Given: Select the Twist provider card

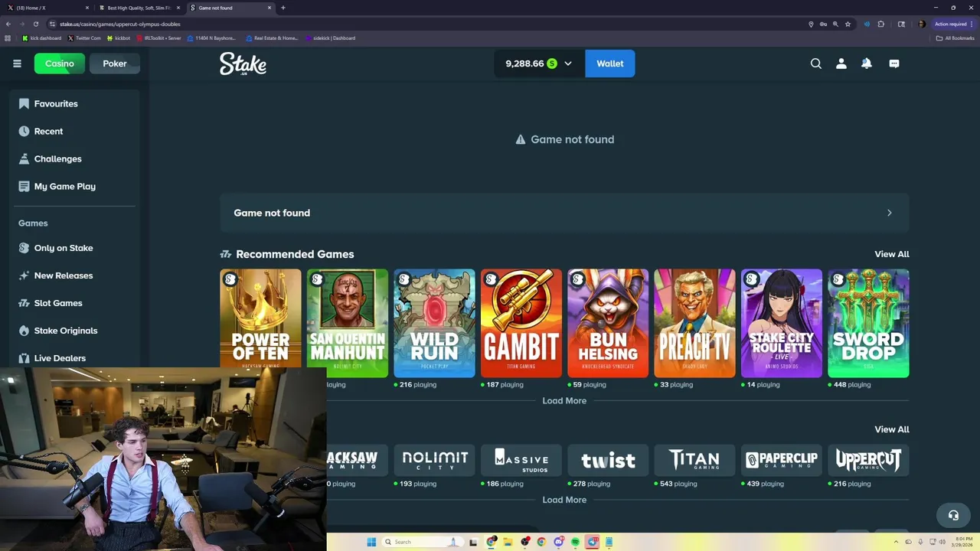Looking at the screenshot, I should [x=608, y=460].
